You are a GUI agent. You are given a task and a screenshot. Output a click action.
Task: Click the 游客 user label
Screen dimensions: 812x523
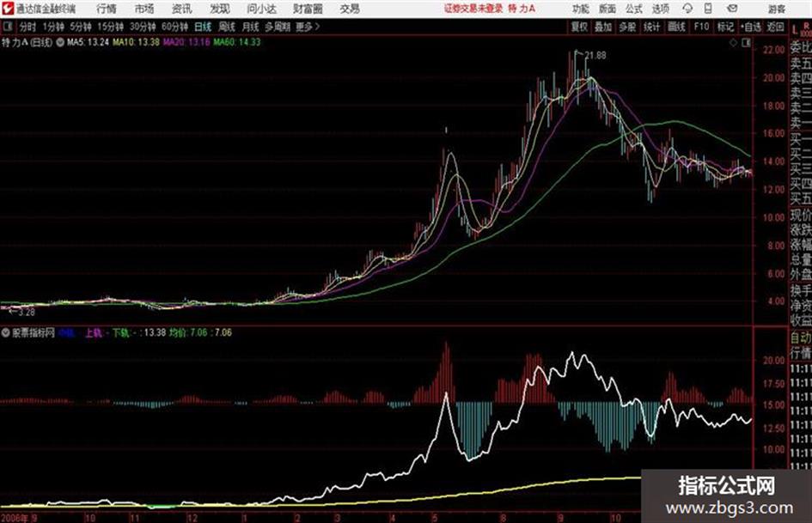point(776,9)
